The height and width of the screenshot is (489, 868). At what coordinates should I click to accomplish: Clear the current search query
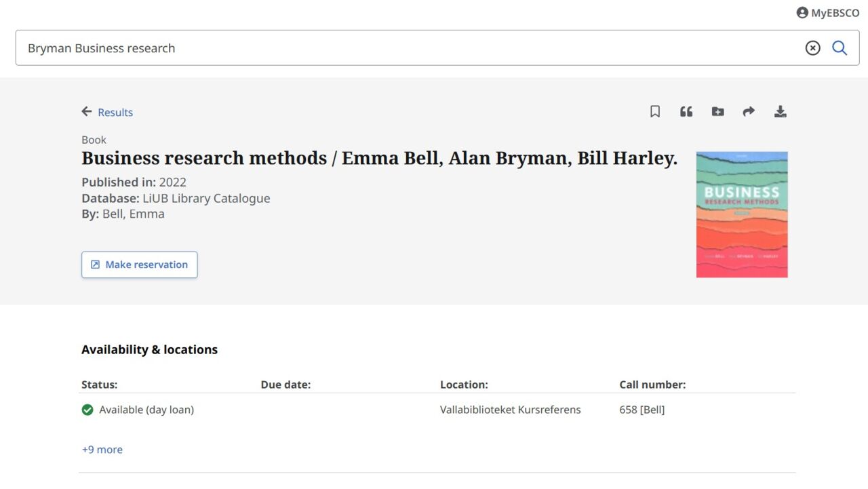[812, 47]
